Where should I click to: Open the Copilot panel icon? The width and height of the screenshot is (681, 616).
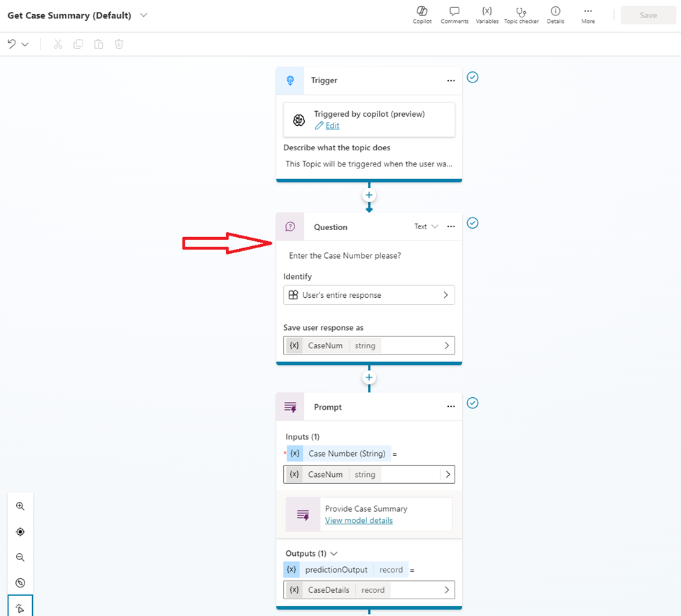422,15
